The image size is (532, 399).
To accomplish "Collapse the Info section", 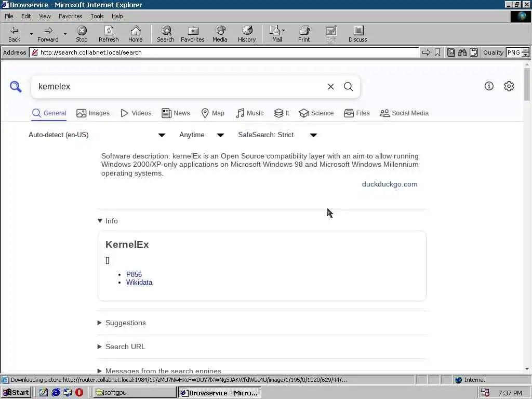I will click(x=108, y=221).
